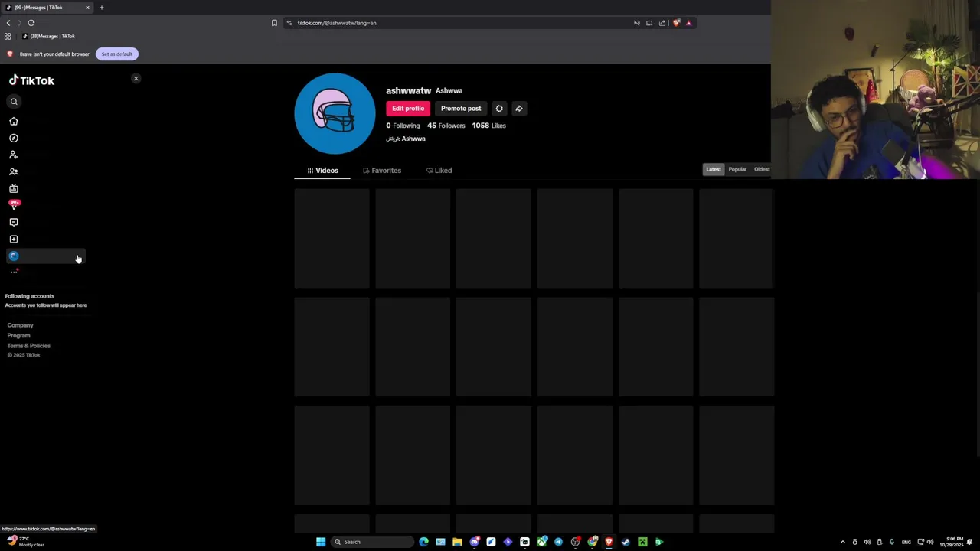Click the profile avatar picture

pos(335,114)
